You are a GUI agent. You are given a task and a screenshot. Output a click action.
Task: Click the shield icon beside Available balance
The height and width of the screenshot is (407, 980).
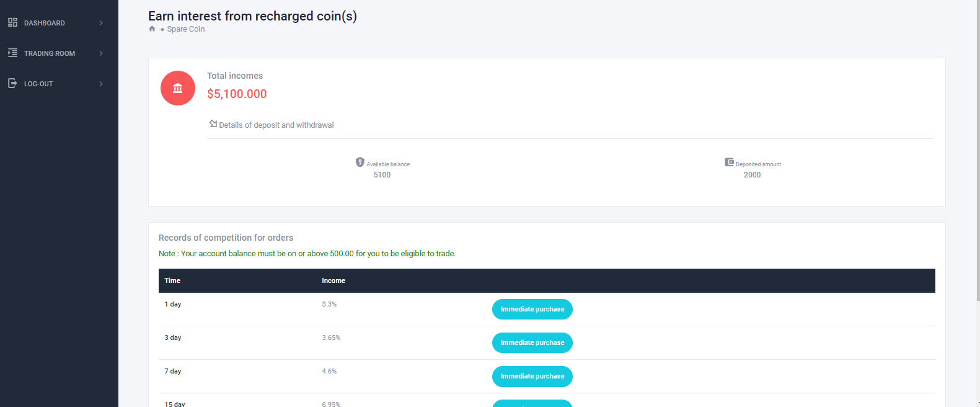(x=360, y=163)
